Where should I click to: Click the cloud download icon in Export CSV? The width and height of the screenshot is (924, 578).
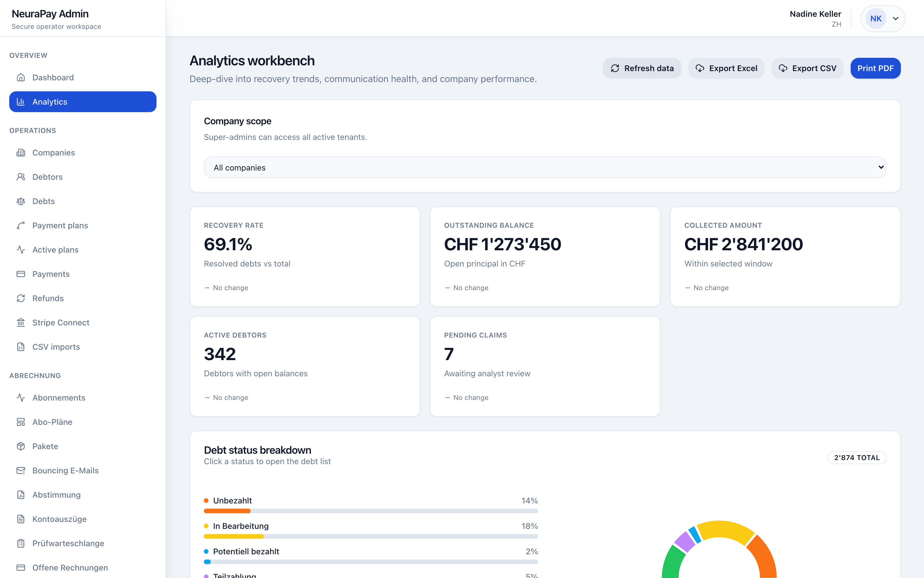pos(783,68)
